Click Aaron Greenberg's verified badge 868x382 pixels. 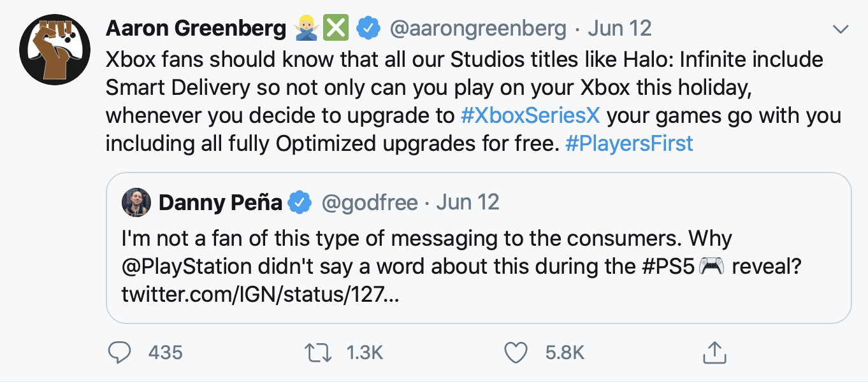pos(368,29)
